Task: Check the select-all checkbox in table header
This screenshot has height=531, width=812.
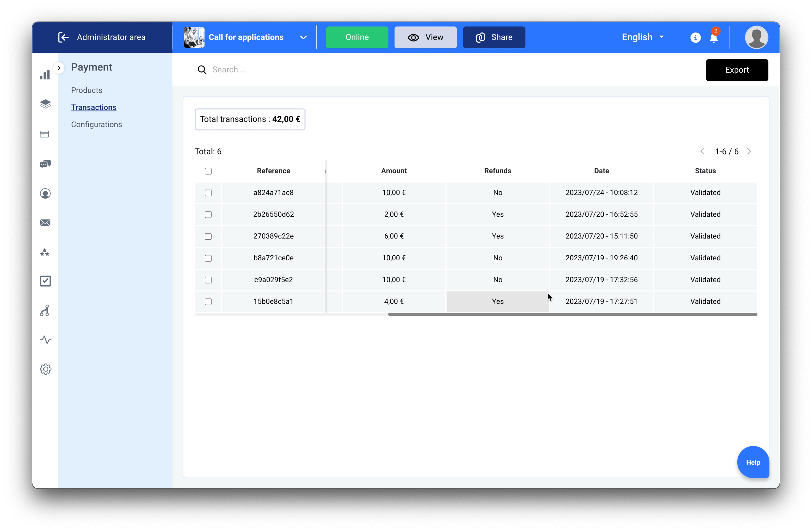Action: [x=208, y=171]
